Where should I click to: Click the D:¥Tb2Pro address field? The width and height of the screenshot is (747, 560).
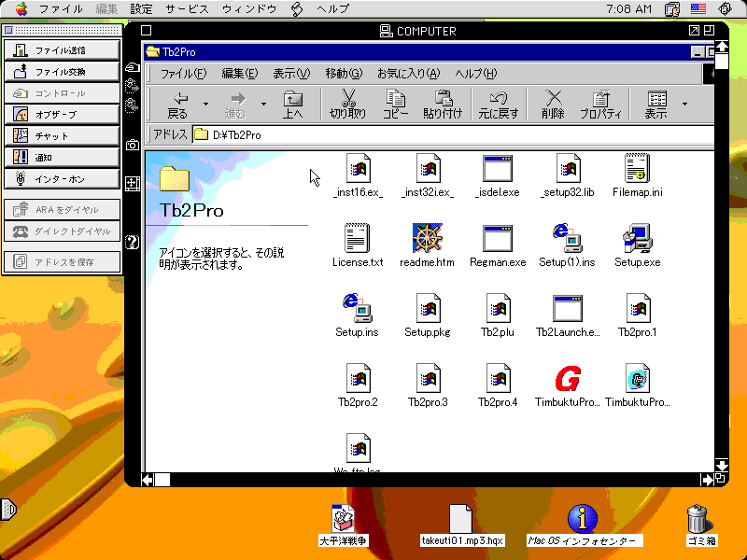coord(453,134)
